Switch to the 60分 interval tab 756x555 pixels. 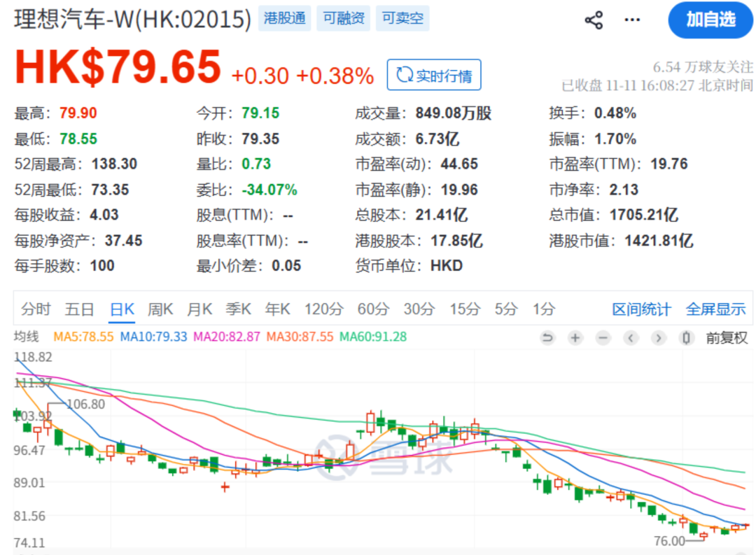[x=372, y=309]
